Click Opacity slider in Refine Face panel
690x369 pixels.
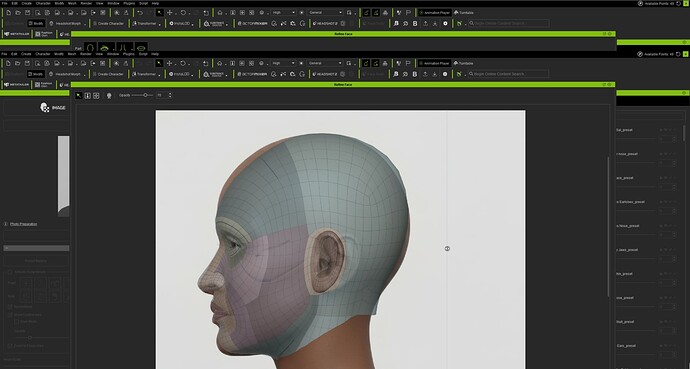pyautogui.click(x=143, y=95)
